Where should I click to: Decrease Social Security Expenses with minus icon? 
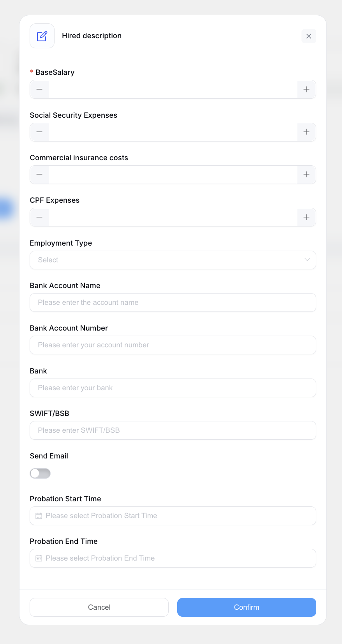click(x=39, y=132)
